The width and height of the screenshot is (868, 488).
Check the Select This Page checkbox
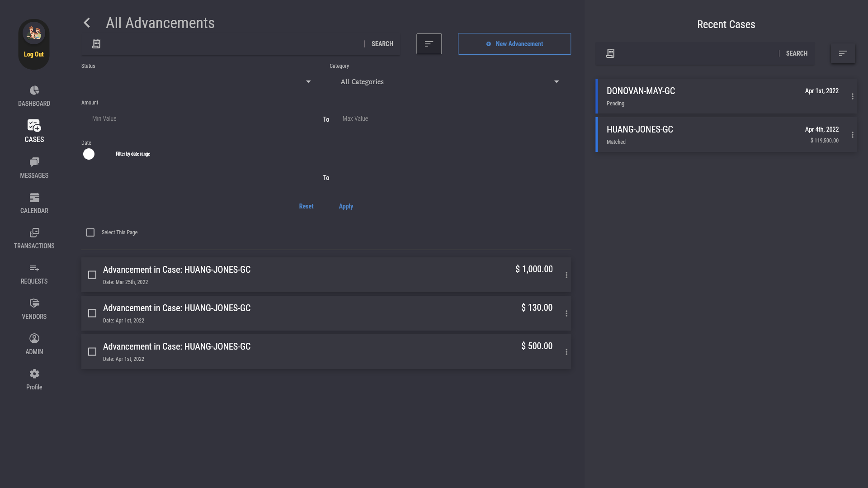click(90, 232)
